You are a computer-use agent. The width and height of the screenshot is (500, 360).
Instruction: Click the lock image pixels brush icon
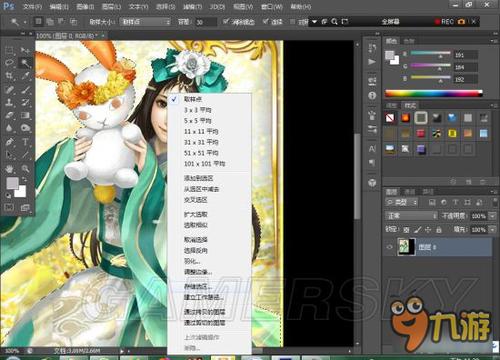[417, 230]
